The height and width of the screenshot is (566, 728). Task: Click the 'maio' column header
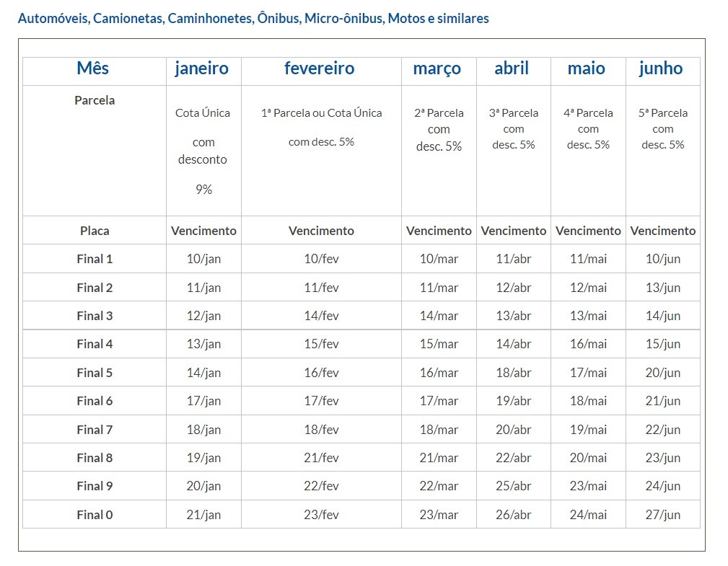(587, 68)
